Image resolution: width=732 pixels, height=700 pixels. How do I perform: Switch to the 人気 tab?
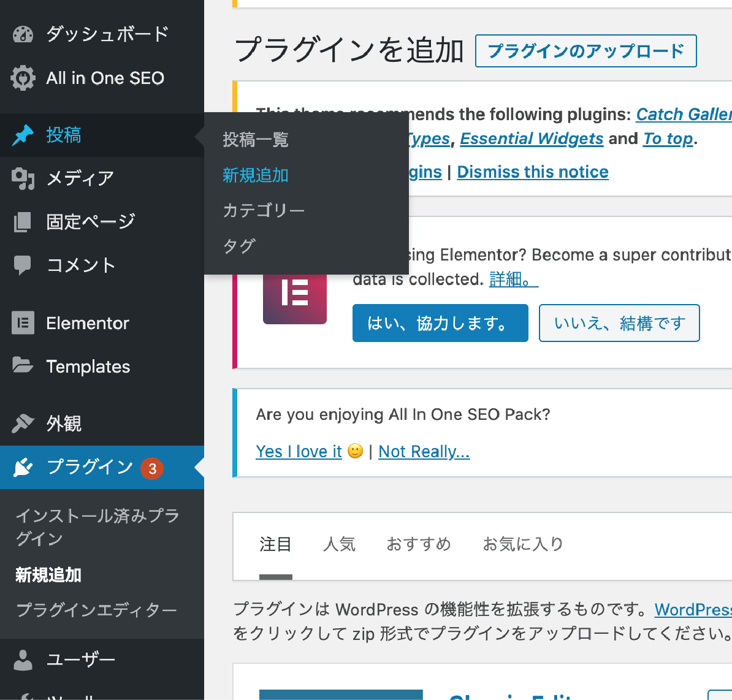pyautogui.click(x=340, y=544)
